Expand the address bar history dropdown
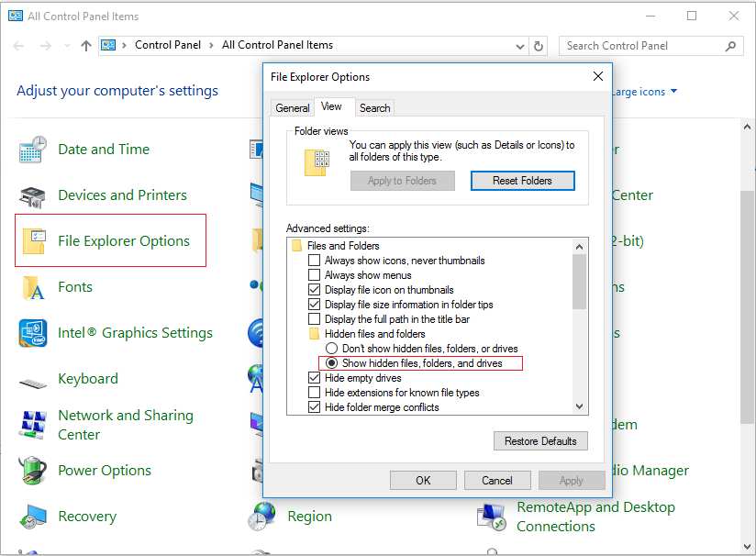This screenshot has width=756, height=556. 520,46
